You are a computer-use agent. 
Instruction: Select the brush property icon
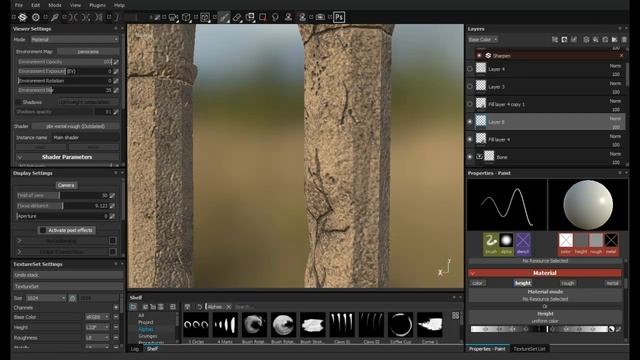[x=491, y=244]
